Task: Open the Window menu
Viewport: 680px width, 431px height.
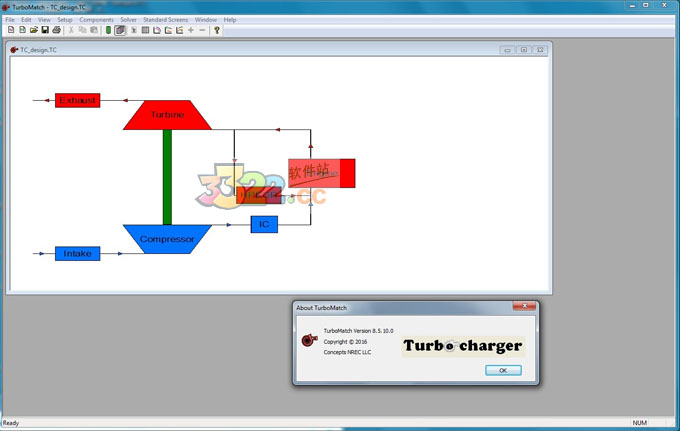Action: (x=206, y=20)
